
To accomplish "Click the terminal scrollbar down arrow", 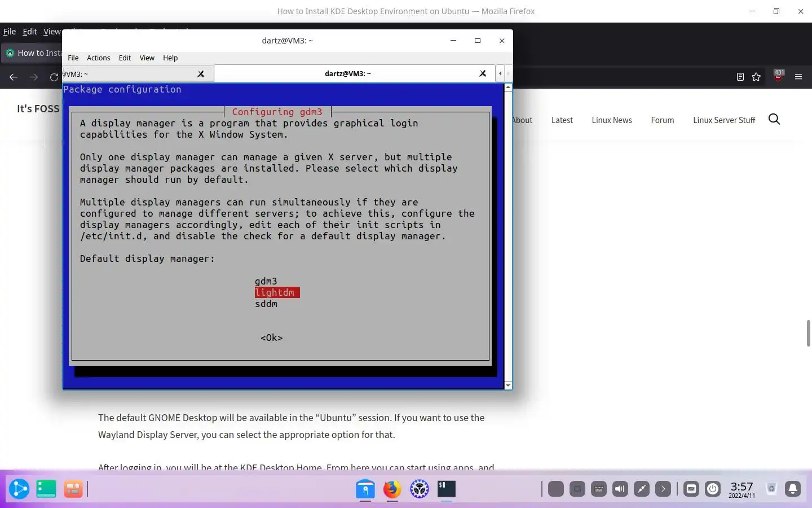I will click(x=508, y=386).
